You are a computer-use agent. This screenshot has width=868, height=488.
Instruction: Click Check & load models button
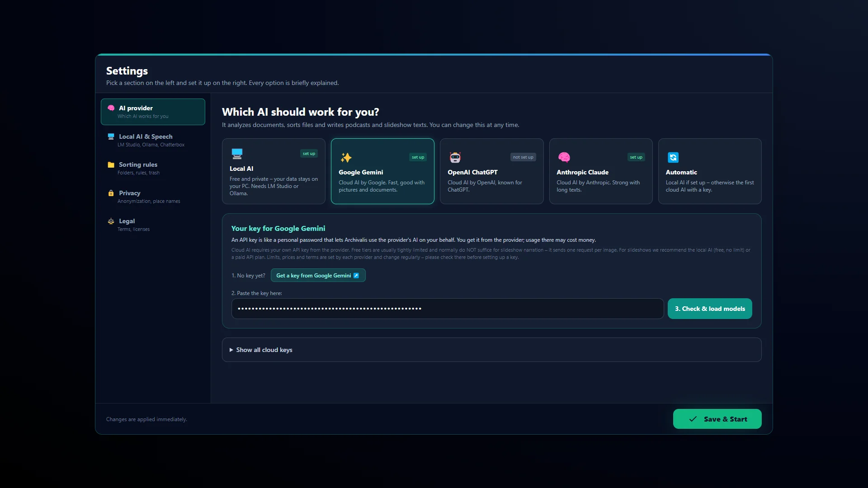(710, 309)
